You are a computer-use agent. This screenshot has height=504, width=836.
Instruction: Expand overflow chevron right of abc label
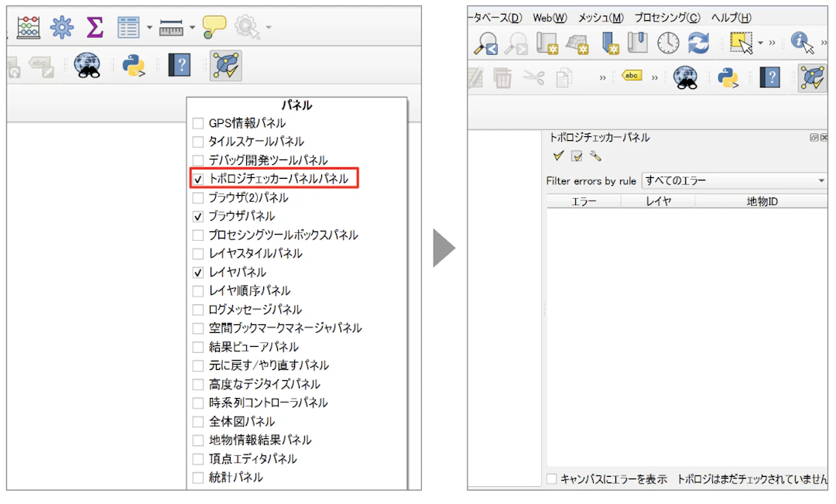[655, 78]
